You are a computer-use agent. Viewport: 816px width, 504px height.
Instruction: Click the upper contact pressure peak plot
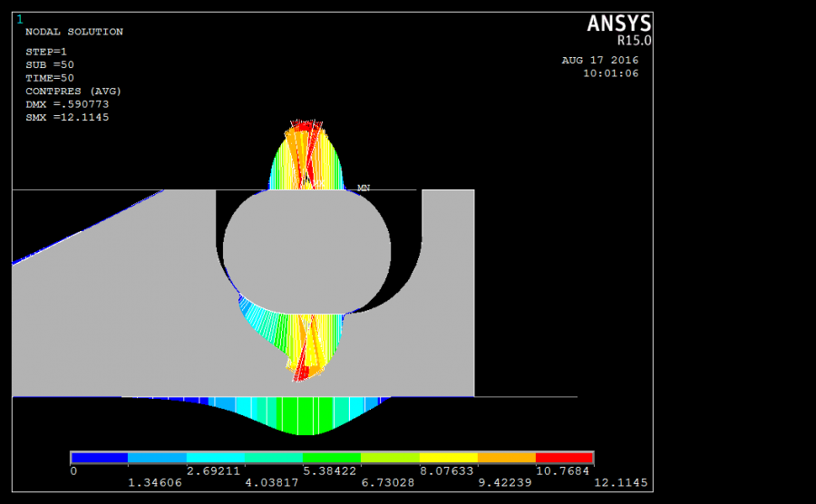point(306,155)
